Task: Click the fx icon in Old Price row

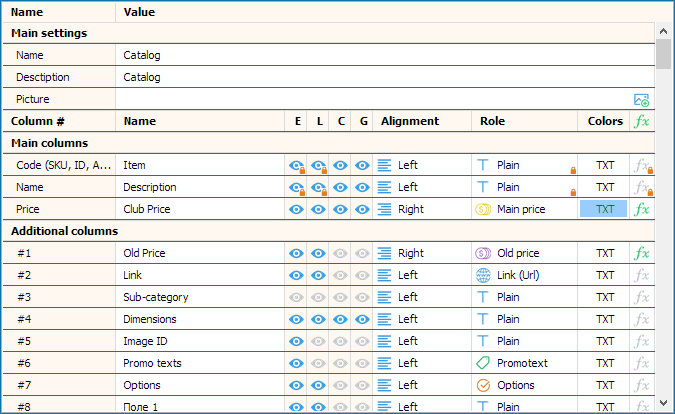Action: (x=642, y=254)
